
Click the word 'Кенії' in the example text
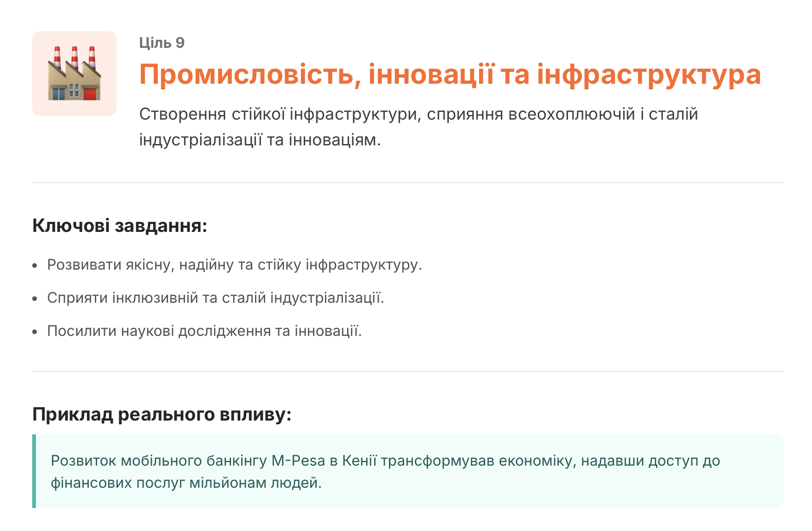pyautogui.click(x=359, y=461)
